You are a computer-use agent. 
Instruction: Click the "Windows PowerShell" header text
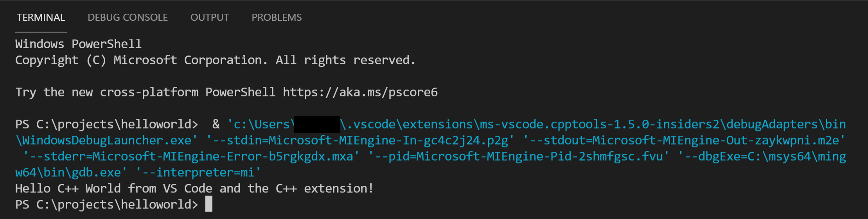coord(78,44)
